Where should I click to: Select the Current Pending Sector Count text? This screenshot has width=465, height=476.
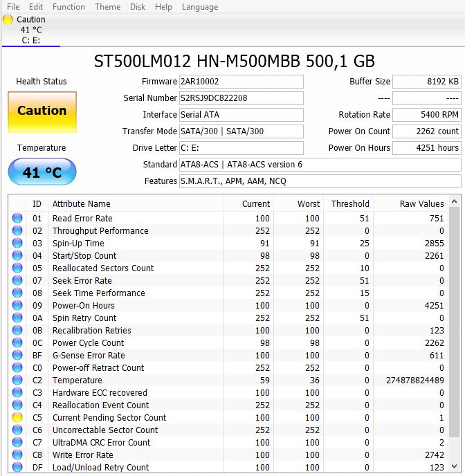click(x=109, y=418)
